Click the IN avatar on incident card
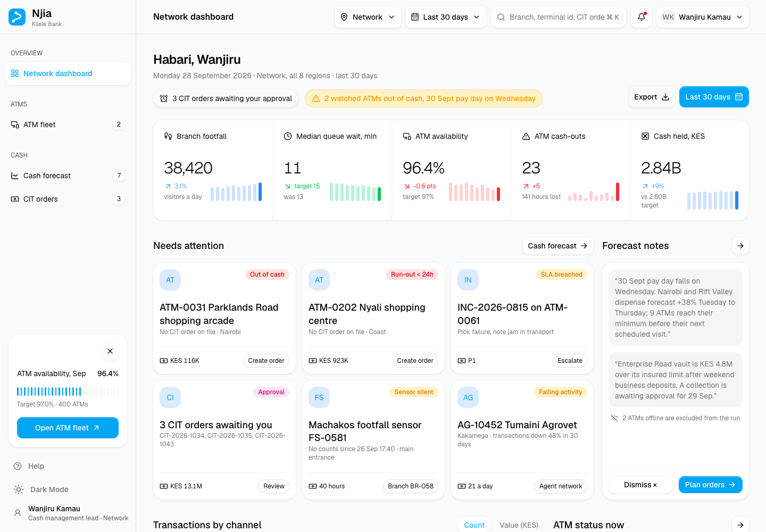This screenshot has width=766, height=532. tap(468, 280)
